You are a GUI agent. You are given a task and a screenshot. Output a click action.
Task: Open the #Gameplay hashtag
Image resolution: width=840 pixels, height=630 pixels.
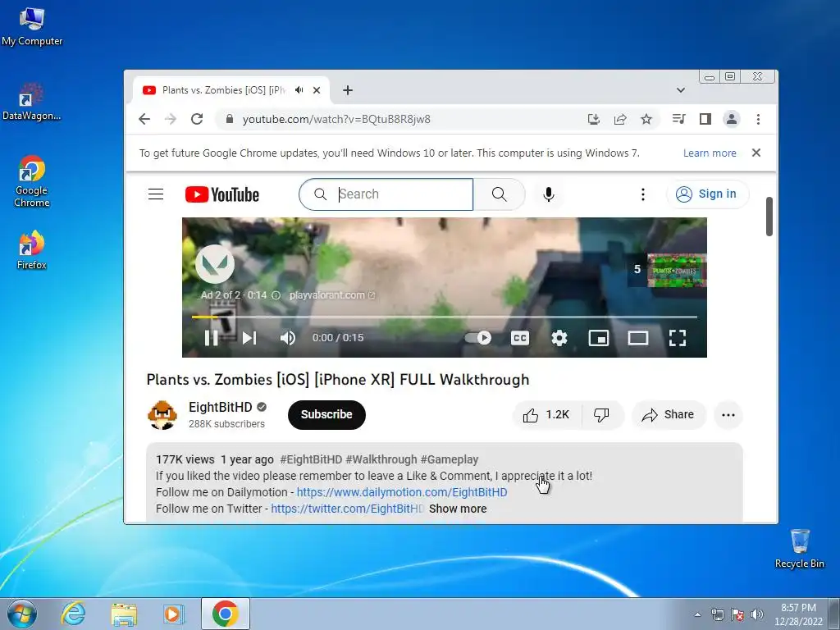point(450,459)
